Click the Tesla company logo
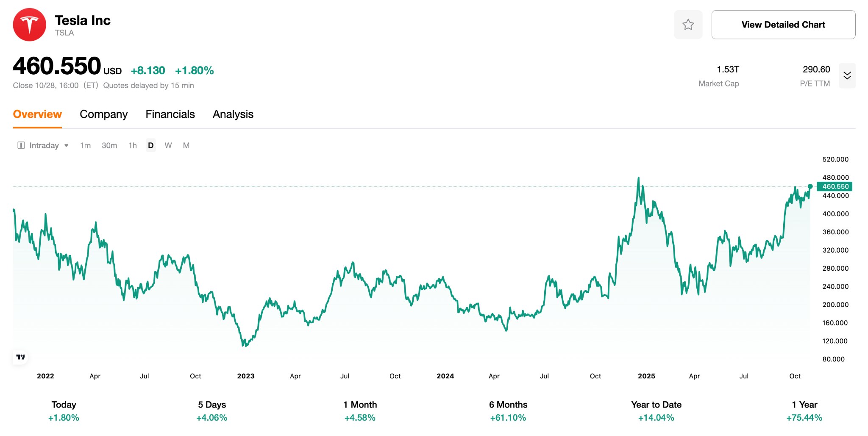Viewport: 868px width, 436px height. point(29,25)
